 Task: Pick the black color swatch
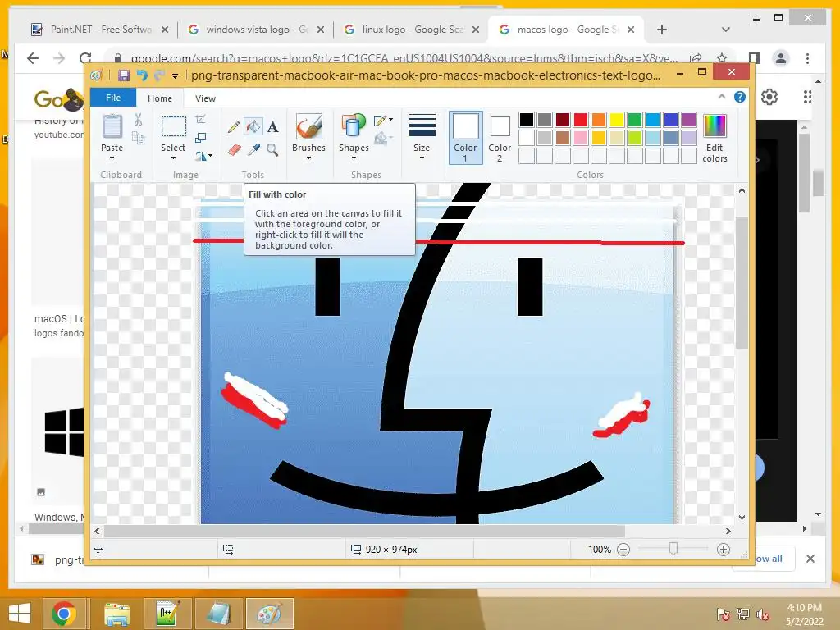(526, 120)
